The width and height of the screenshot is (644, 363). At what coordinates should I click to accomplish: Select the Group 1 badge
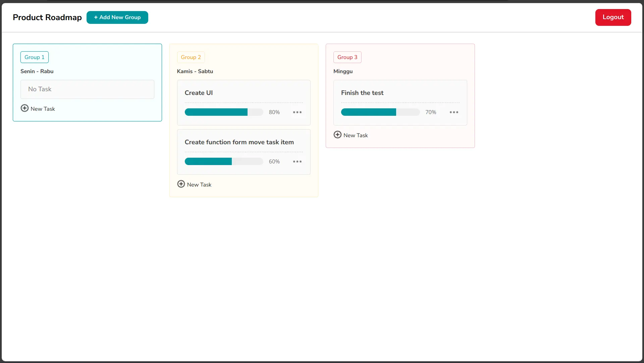[x=34, y=57]
